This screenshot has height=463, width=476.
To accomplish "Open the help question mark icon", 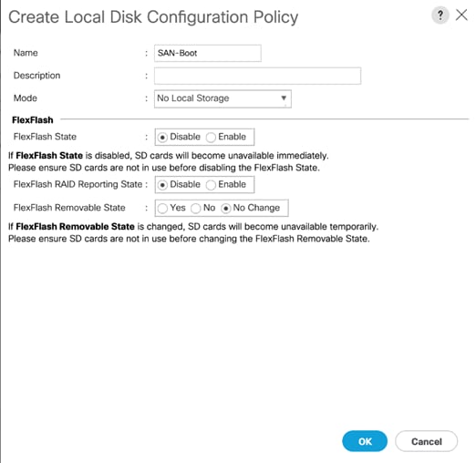I will 440,15.
